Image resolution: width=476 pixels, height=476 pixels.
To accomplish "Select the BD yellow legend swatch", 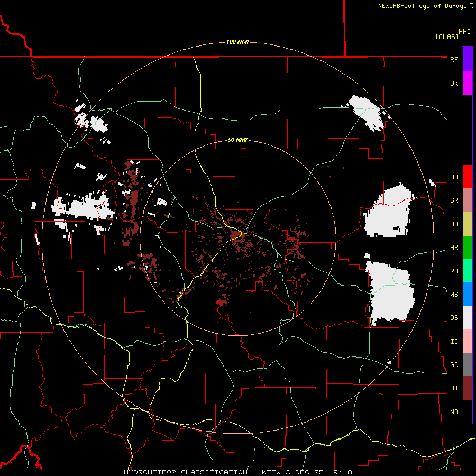I will coord(467,224).
